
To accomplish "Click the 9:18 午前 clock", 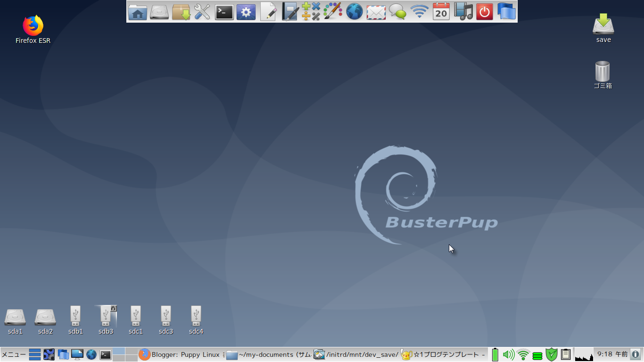I will click(x=612, y=354).
